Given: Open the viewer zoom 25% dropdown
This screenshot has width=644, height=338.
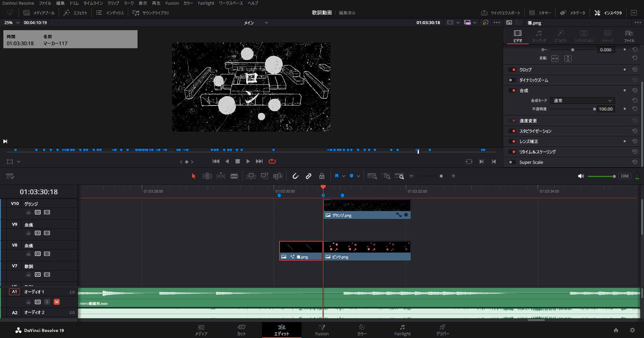Looking at the screenshot, I should pyautogui.click(x=12, y=23).
